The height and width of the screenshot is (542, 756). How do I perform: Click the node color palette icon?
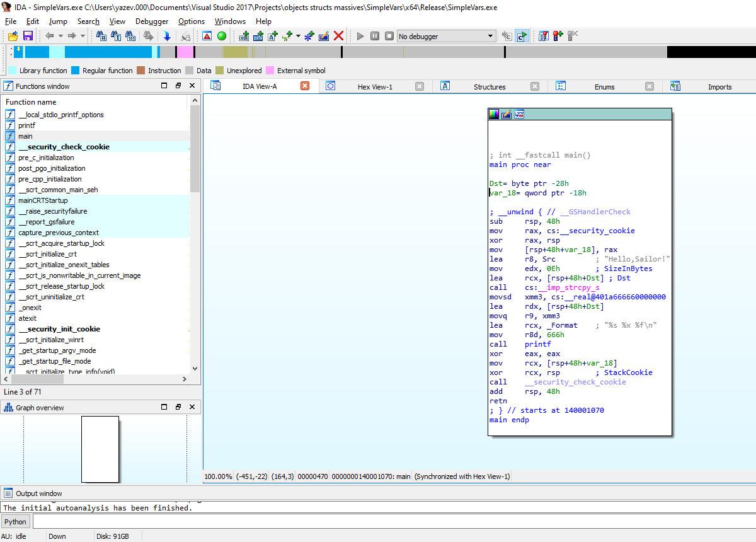pos(494,114)
